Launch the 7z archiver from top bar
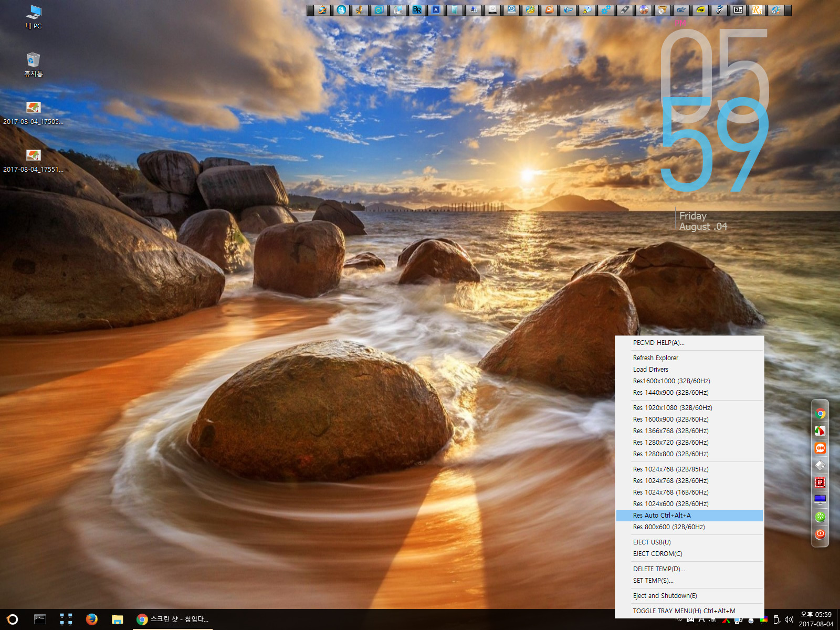Viewport: 840px width, 630px height. [x=738, y=10]
